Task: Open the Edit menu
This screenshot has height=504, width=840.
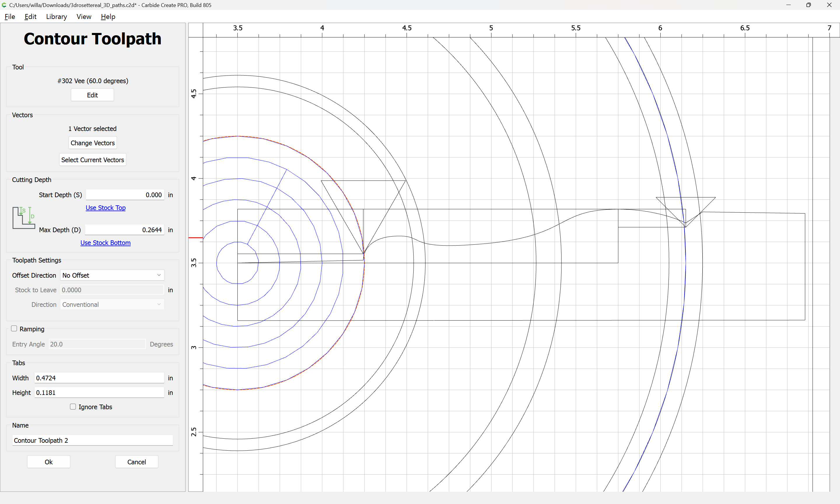Action: (x=31, y=17)
